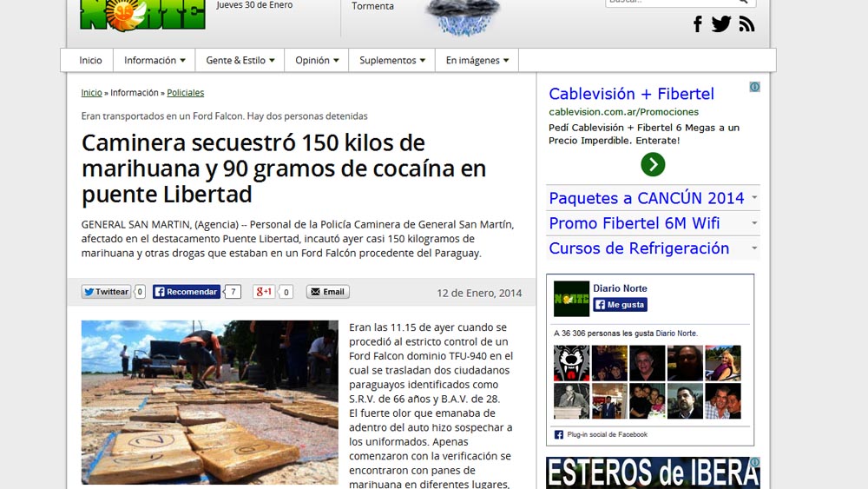Click the Twitter share count bubble
This screenshot has height=489, width=868.
tap(140, 292)
